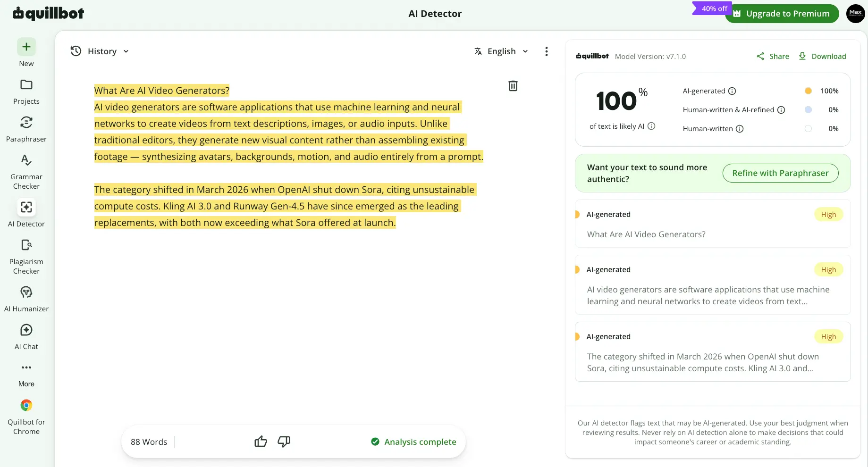
Task: Delete text with the trash icon
Action: click(x=513, y=86)
